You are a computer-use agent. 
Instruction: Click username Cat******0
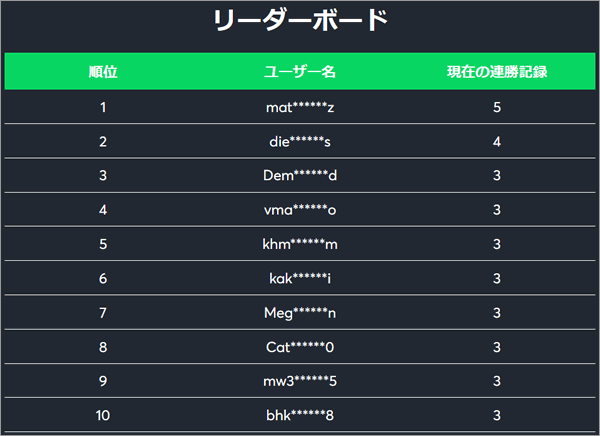[x=300, y=347]
